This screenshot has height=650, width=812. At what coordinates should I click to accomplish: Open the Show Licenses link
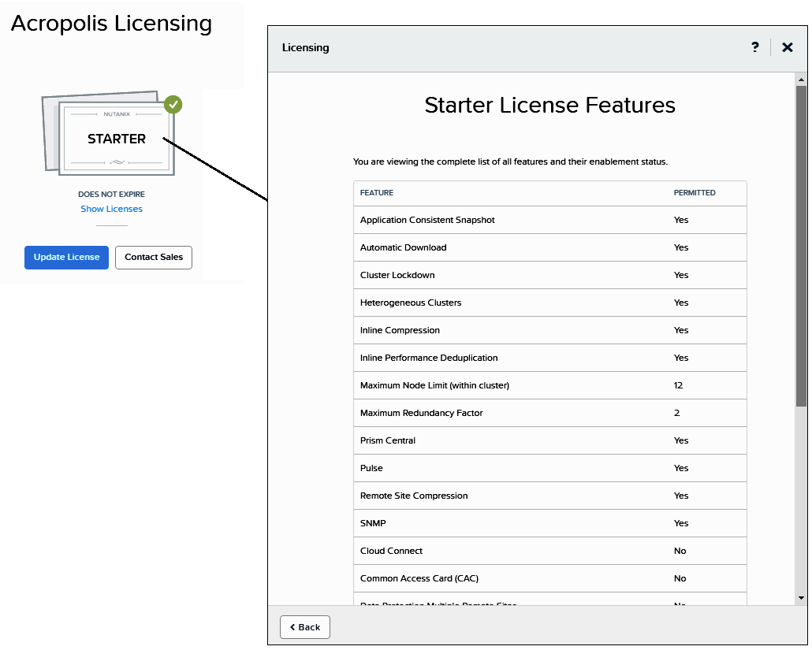(111, 209)
